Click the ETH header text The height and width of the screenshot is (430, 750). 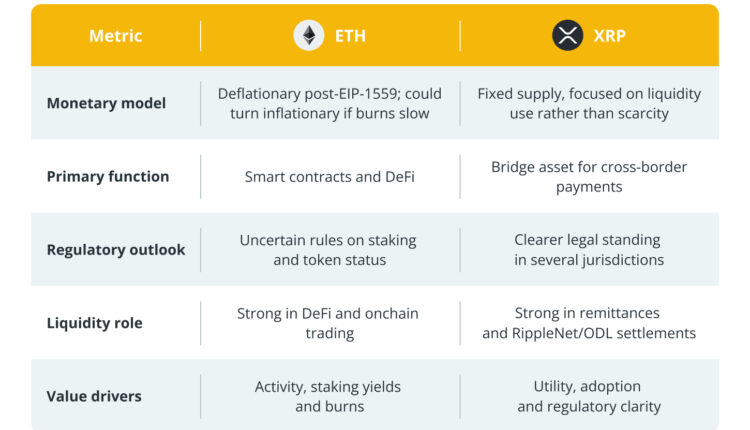[349, 36]
